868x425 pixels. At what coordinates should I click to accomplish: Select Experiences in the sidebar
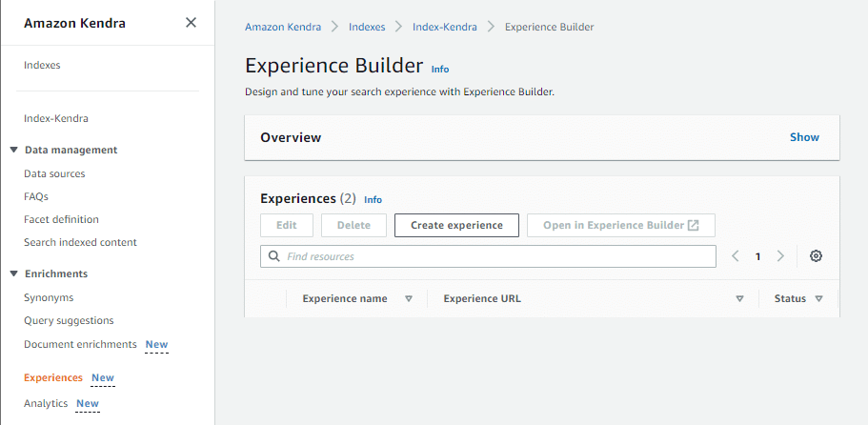pyautogui.click(x=53, y=377)
